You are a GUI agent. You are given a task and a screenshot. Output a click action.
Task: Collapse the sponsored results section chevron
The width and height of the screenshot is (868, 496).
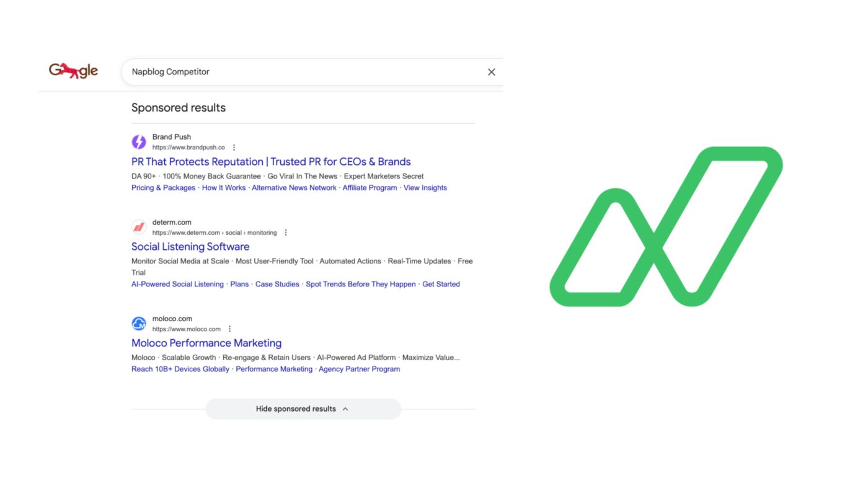tap(345, 409)
